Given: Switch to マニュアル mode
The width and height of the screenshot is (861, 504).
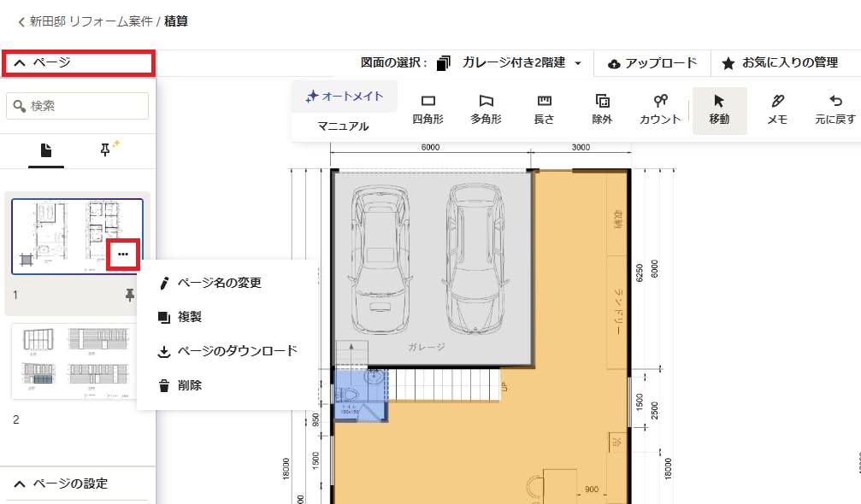Looking at the screenshot, I should [x=343, y=126].
